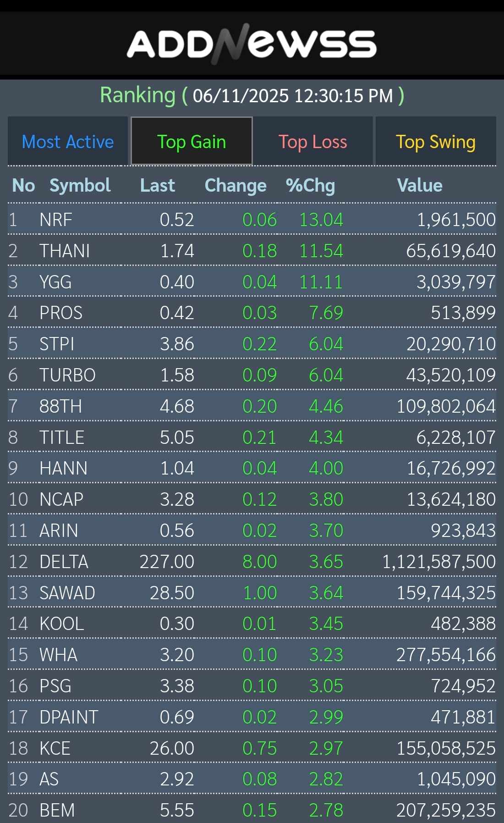Select the WHA stock symbol

[59, 655]
